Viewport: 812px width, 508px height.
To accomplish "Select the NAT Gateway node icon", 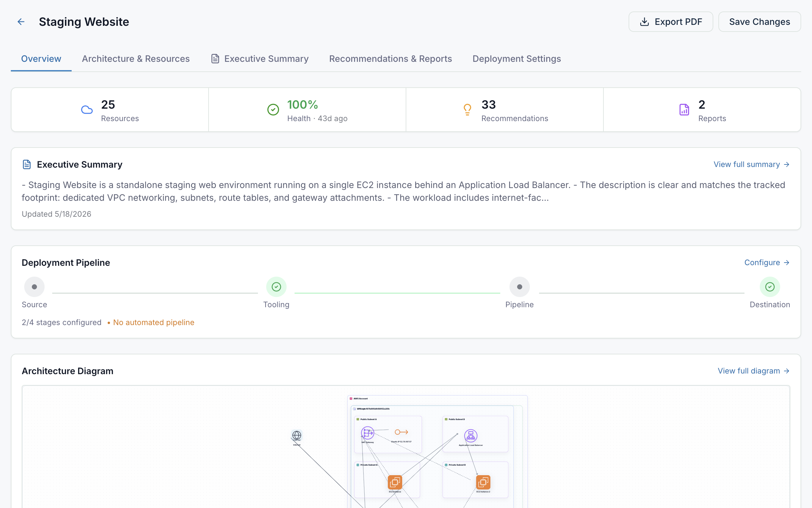I will [x=367, y=433].
